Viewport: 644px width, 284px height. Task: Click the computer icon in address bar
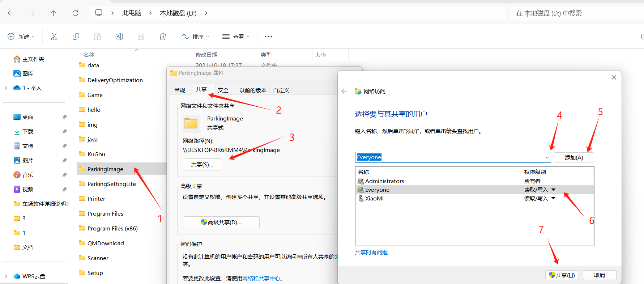point(99,13)
